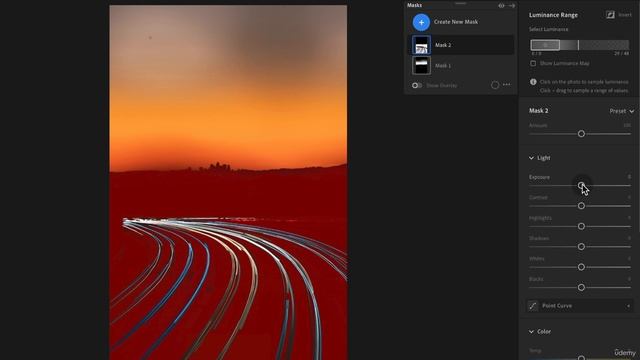The image size is (640, 360).
Task: Click the info icon below luminance map
Action: [533, 82]
